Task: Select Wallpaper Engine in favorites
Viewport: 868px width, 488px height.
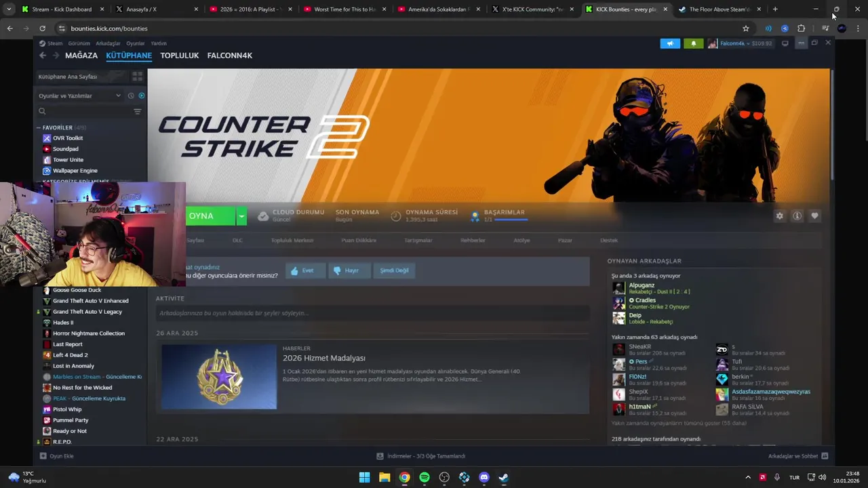Action: 75,171
